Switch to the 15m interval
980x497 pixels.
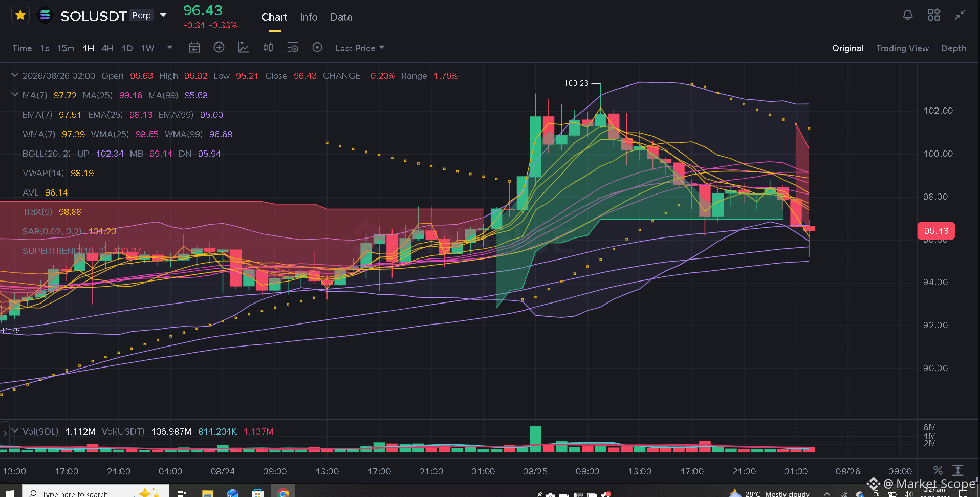tap(66, 48)
